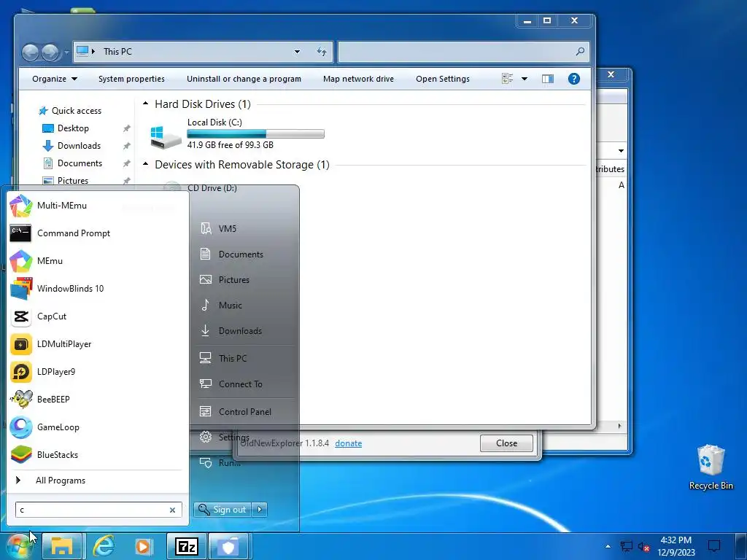Open Documents from Start menu right pane
This screenshot has height=560, width=747.
[231, 254]
